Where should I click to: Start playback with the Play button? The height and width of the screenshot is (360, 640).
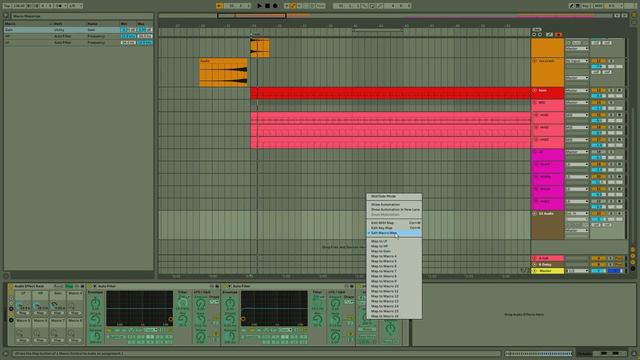[260, 6]
